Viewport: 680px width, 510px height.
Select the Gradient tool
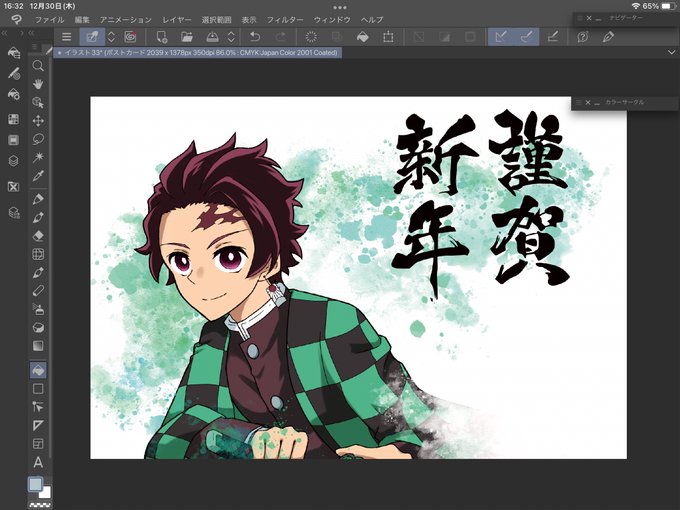tap(38, 346)
